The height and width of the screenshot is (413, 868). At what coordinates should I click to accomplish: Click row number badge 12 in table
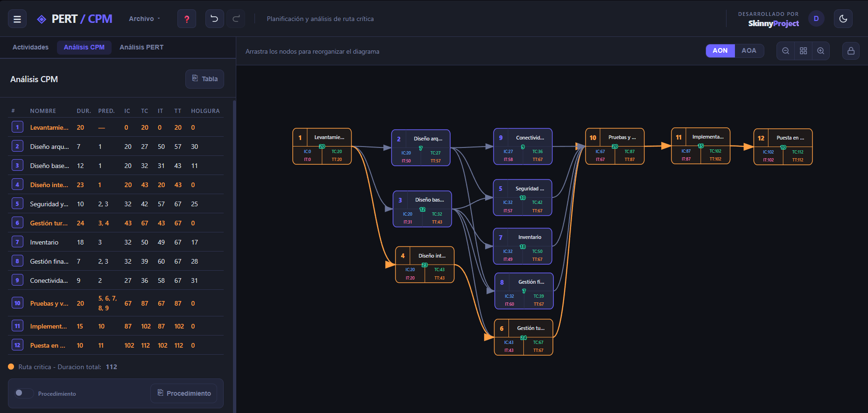(17, 345)
